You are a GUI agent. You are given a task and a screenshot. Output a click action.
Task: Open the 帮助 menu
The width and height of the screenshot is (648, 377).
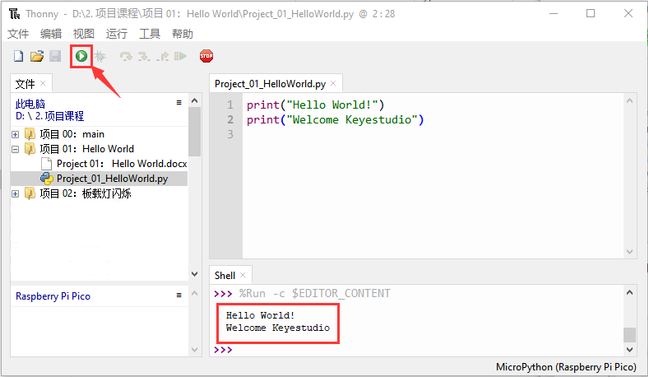[183, 33]
